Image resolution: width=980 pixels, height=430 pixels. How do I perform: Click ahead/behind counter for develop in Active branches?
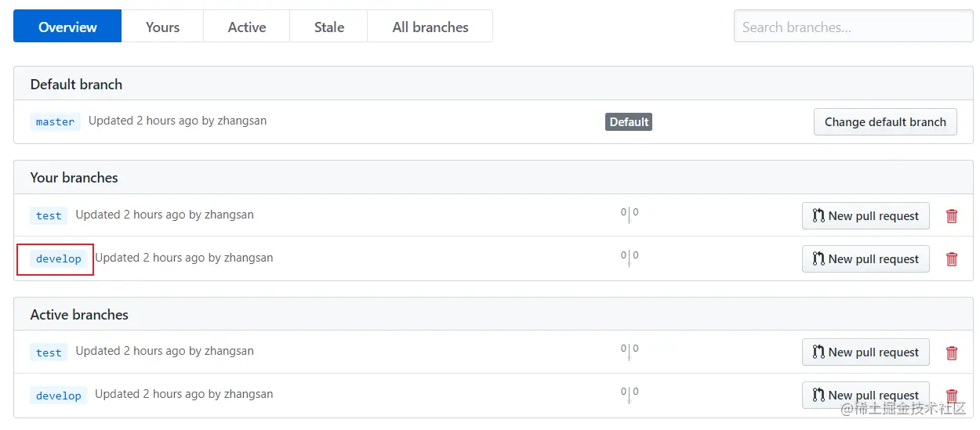pyautogui.click(x=630, y=394)
